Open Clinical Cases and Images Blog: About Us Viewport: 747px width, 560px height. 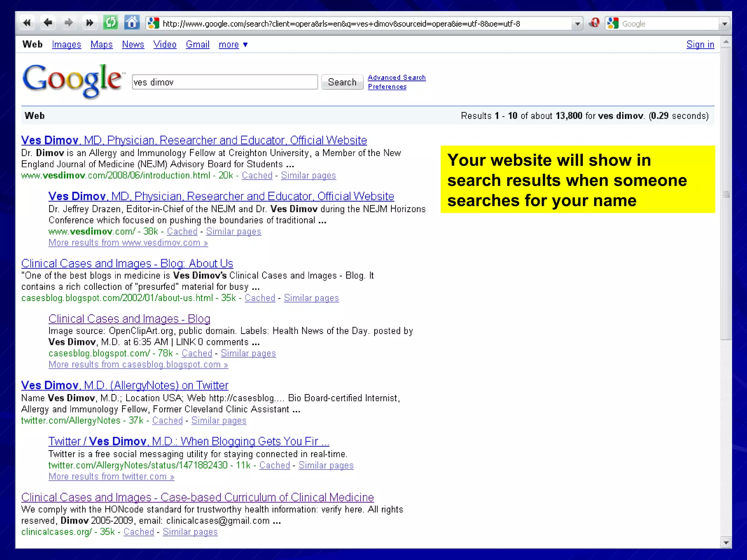(127, 263)
